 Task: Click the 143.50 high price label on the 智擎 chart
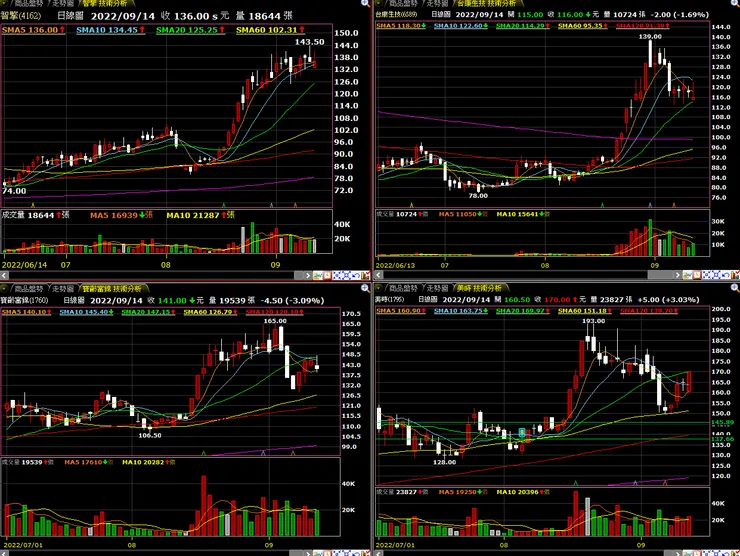(x=310, y=42)
